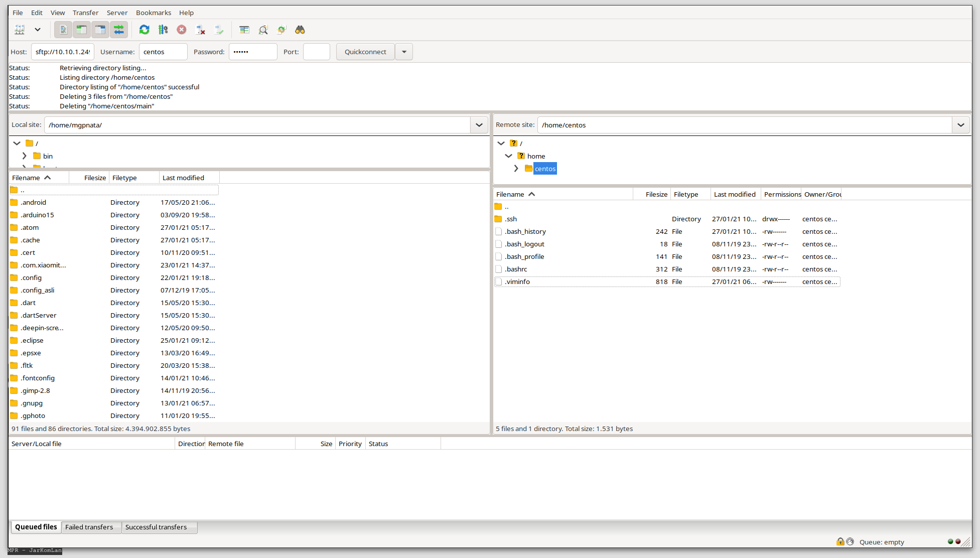Open the Quickconnect history dropdown arrow
Viewport: 980px width, 558px height.
pyautogui.click(x=404, y=52)
